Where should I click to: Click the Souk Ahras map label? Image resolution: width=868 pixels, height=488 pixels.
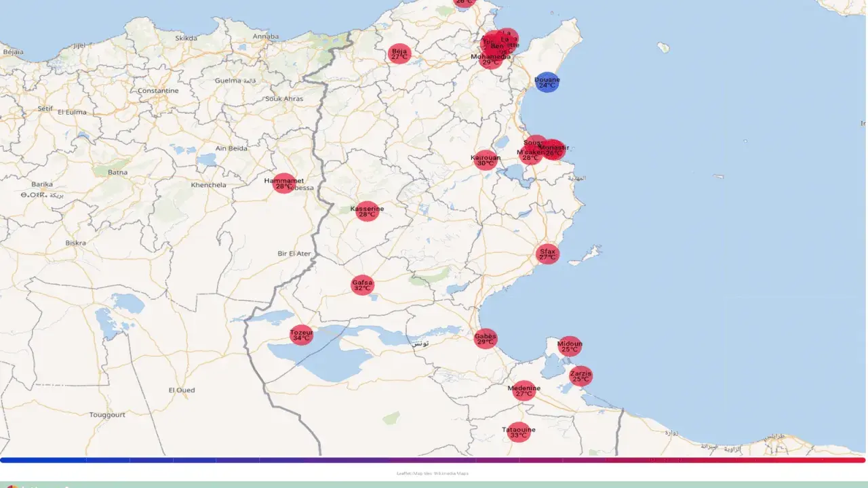[x=285, y=99]
